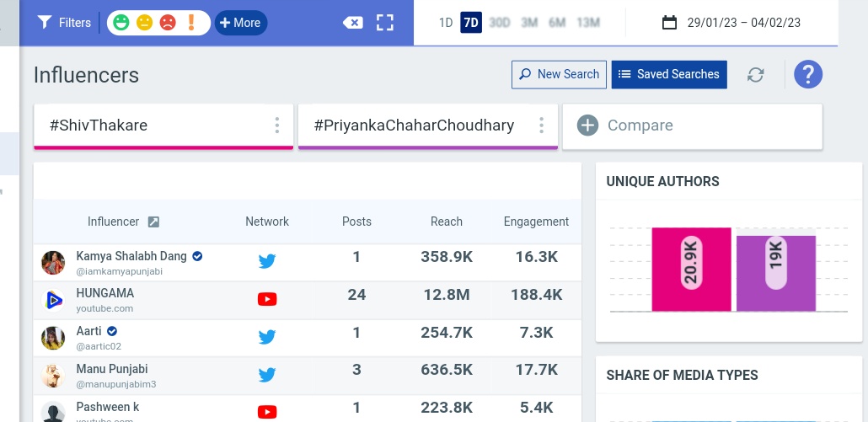The width and height of the screenshot is (868, 422).
Task: Open Pashween k influencer name
Action: (x=107, y=407)
